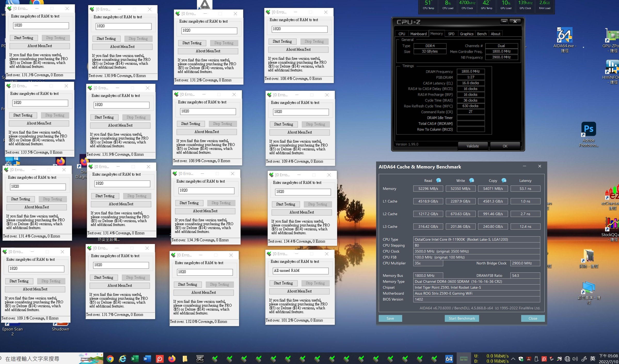This screenshot has width=619, height=364.
Task: Click the Copy info icon in AIDA64 benchmark
Action: click(x=504, y=180)
